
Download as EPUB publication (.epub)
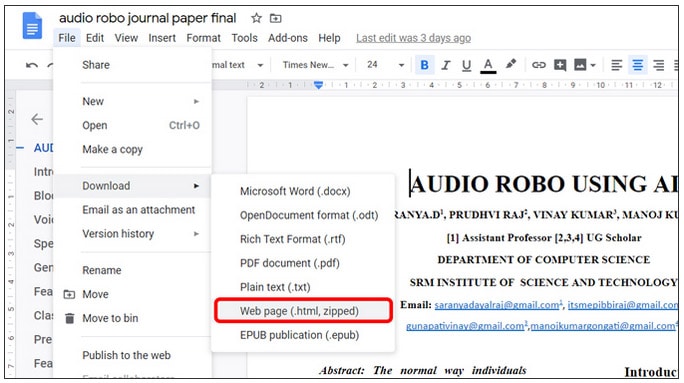[303, 335]
